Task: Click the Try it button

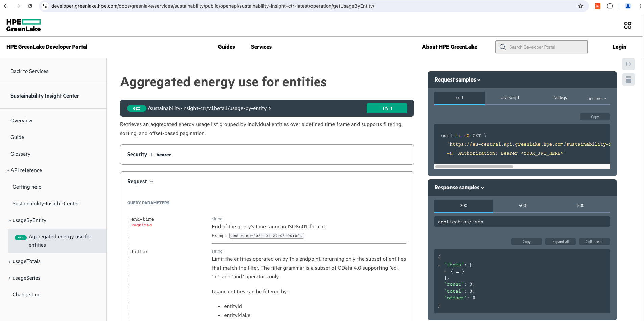Action: [387, 108]
